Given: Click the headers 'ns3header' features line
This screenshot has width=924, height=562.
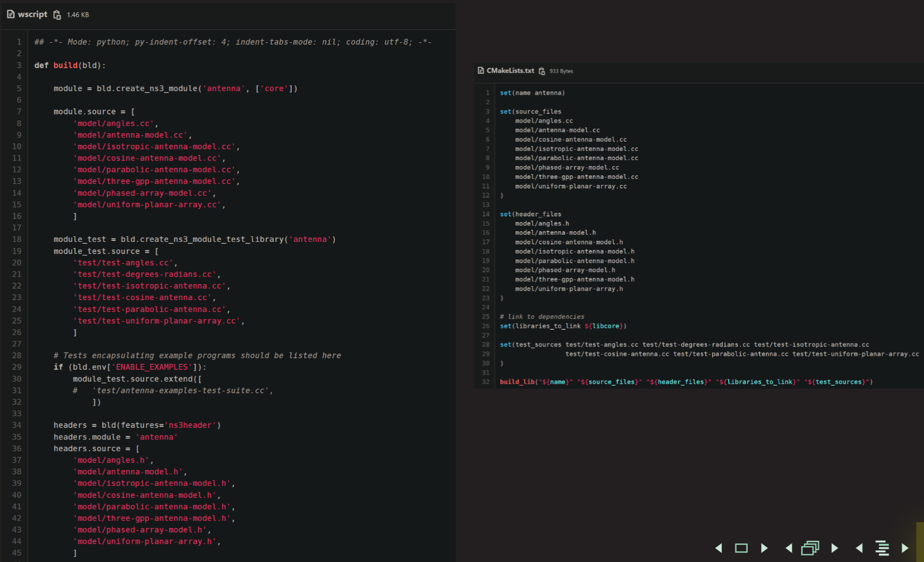Looking at the screenshot, I should [137, 425].
